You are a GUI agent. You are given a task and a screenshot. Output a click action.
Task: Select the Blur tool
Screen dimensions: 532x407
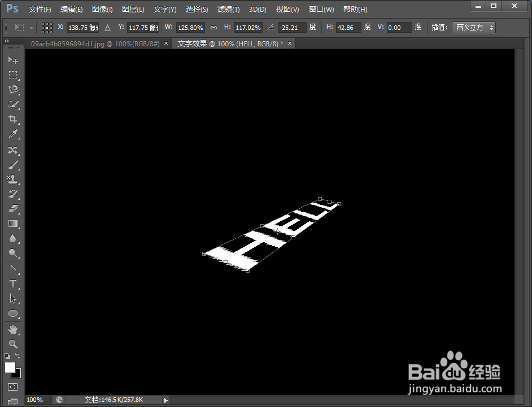(x=13, y=238)
